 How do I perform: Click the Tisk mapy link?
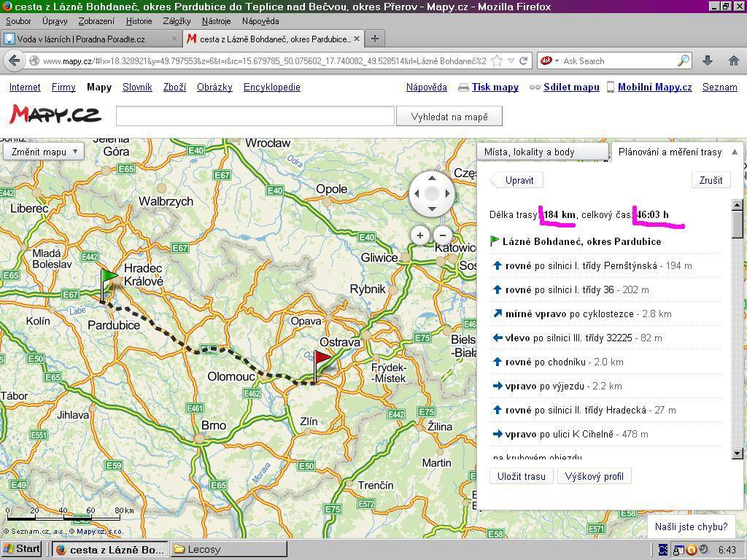pos(495,87)
